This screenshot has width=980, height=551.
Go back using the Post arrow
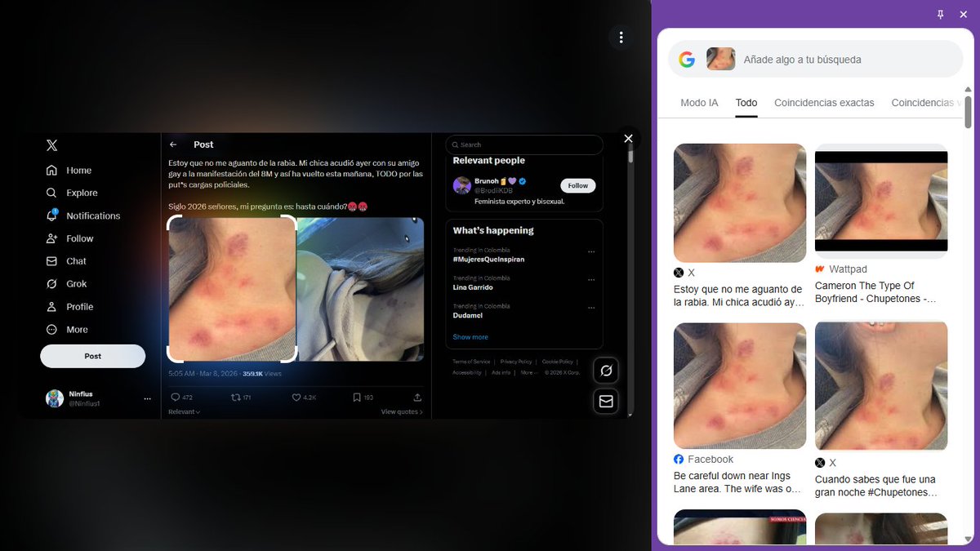pos(173,144)
